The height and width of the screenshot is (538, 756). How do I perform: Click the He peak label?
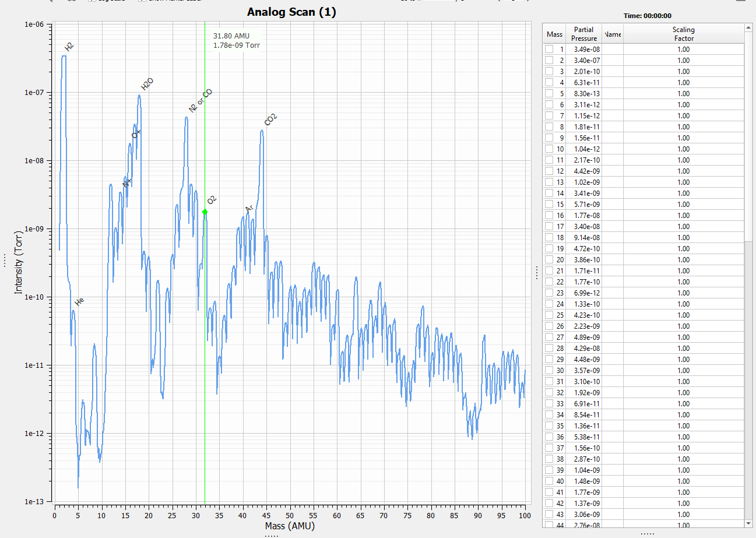[79, 302]
